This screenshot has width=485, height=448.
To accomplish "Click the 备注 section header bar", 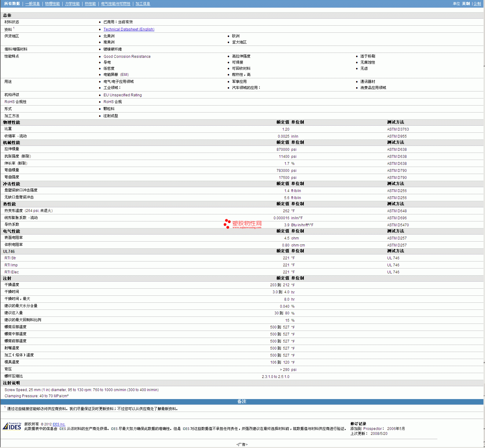I will click(x=242, y=402).
